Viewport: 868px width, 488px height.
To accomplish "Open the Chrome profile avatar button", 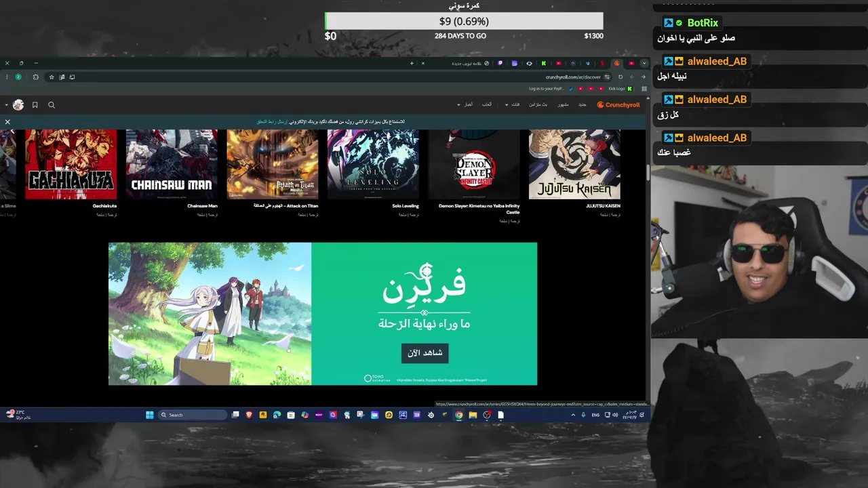I will click(x=18, y=77).
